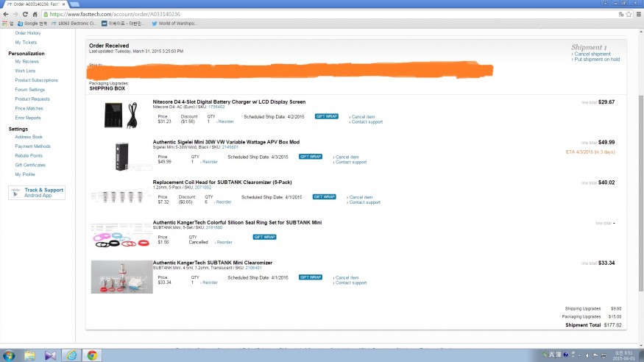The height and width of the screenshot is (362, 644).
Task: Click Gift Wrap badge for Nitecore D4
Action: pyautogui.click(x=327, y=116)
